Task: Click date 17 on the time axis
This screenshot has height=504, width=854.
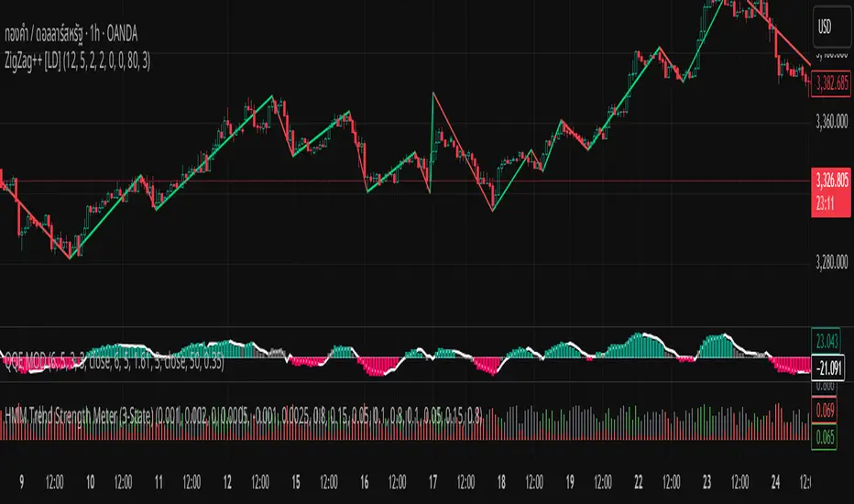Action: 432,482
